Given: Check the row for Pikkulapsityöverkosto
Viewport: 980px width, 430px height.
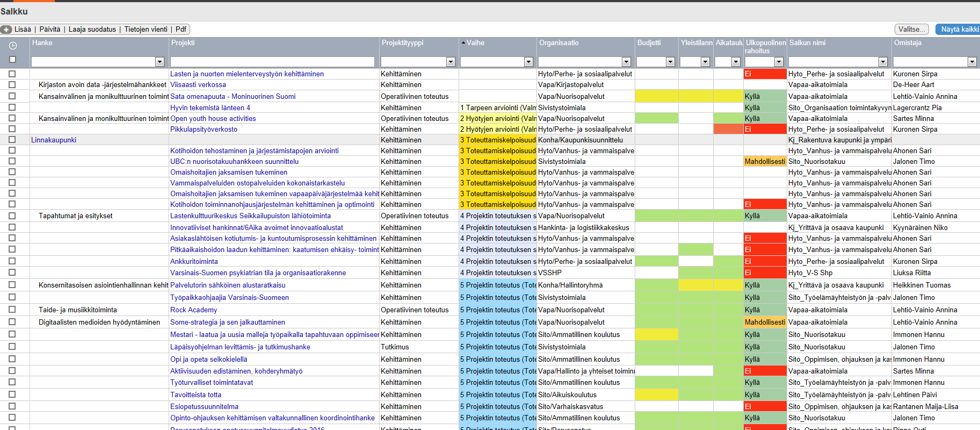Looking at the screenshot, I should 12,129.
